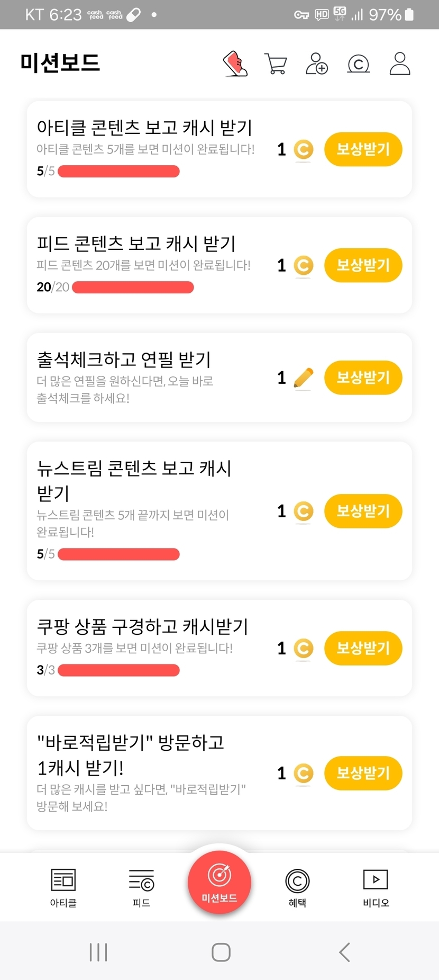Image resolution: width=439 pixels, height=980 pixels.
Task: Tap the pencil reward icon
Action: coord(303,379)
